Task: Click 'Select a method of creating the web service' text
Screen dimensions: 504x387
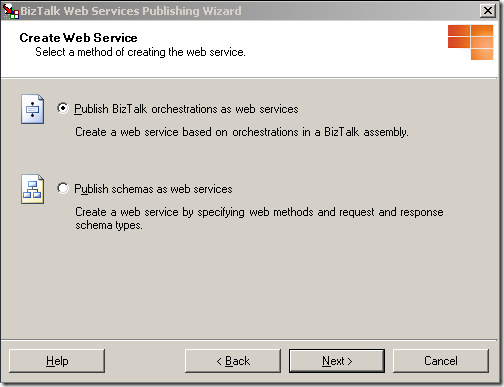Action: (x=140, y=52)
